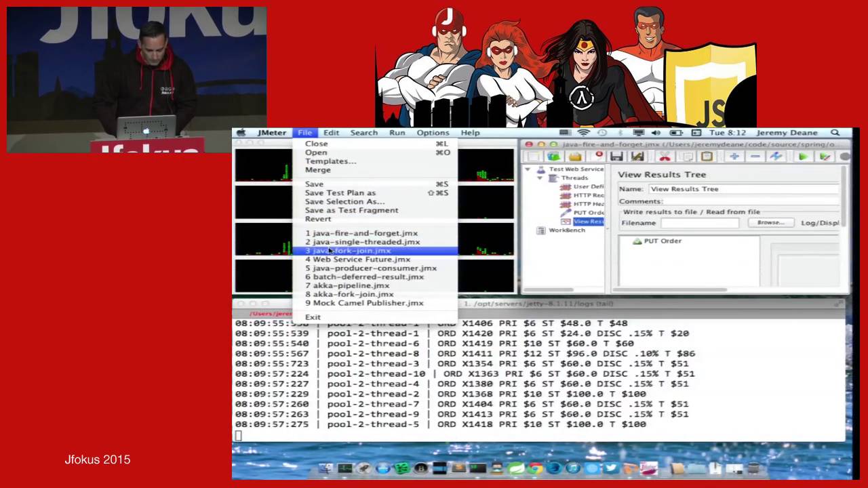Open recent file akka-fork-join.jmx
The width and height of the screenshot is (868, 488).
click(375, 295)
